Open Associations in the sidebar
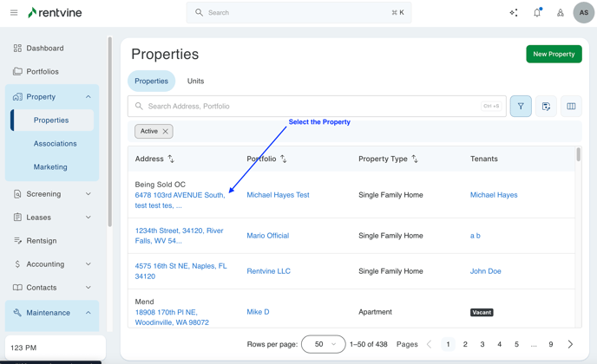Image resolution: width=597 pixels, height=364 pixels. (x=55, y=144)
